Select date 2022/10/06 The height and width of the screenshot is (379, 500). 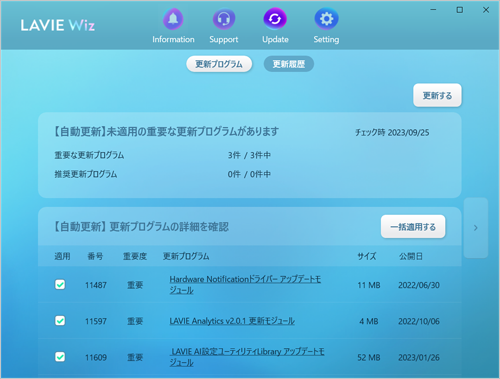coord(419,321)
